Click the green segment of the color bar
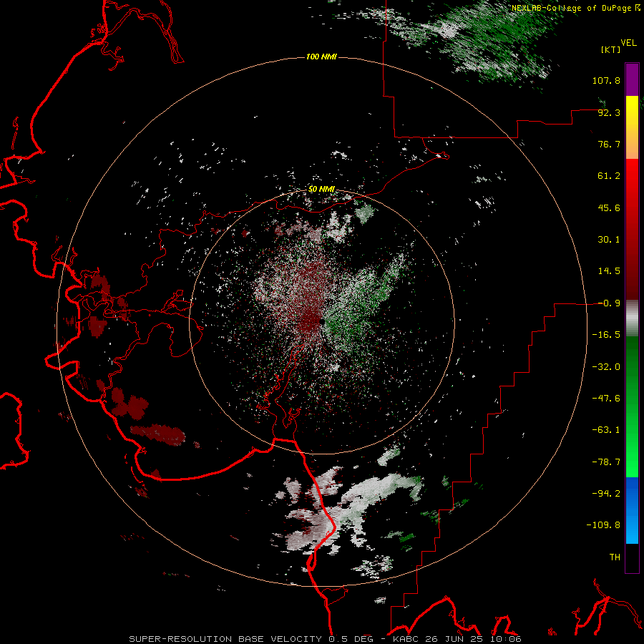Screen dimensions: 644x644 [x=632, y=406]
